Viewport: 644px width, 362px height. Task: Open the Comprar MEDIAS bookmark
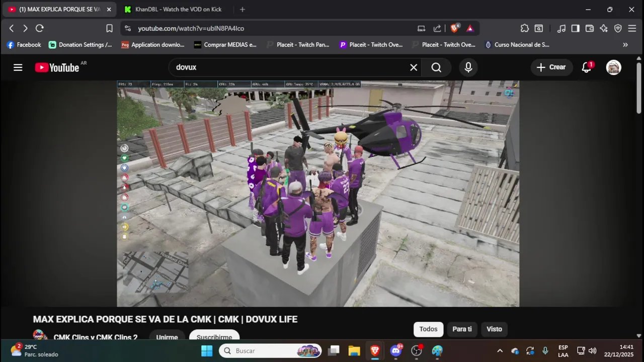[225, 45]
